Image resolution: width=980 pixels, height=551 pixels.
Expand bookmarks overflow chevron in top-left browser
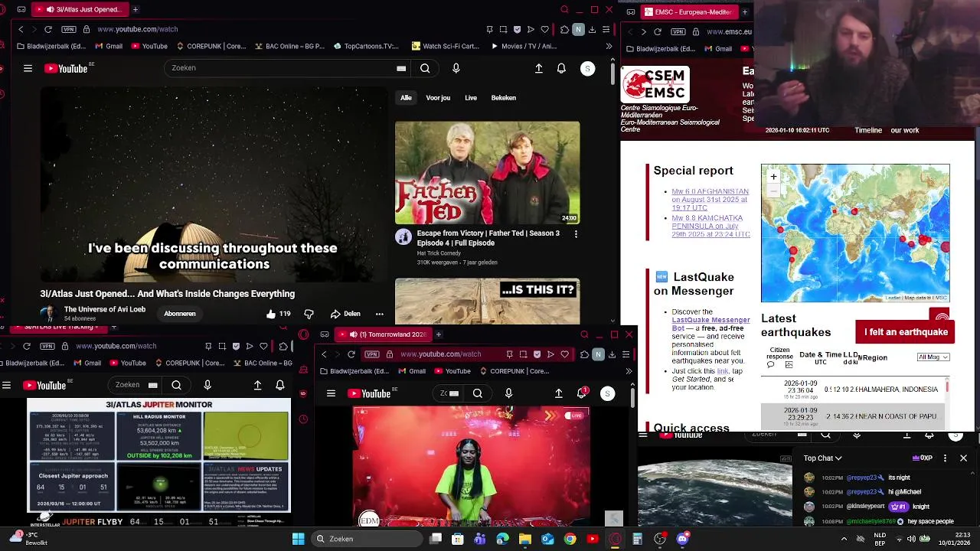609,46
